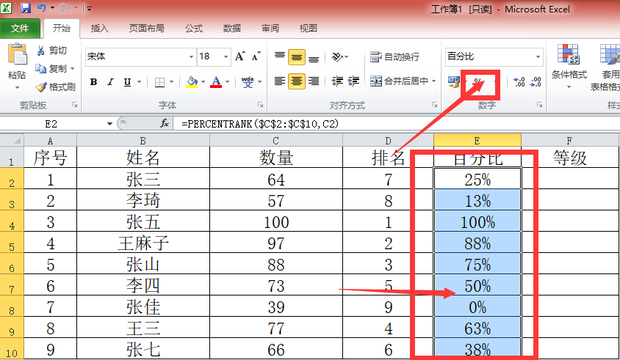Screen dimensions: 620x360
Task: Click the Conditional Formatting icon
Action: (x=569, y=54)
